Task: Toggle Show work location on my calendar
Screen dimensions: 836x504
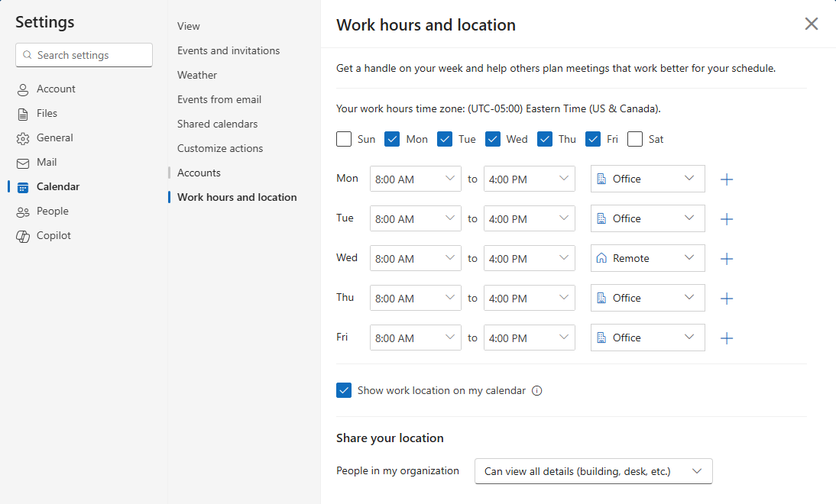Action: 344,391
